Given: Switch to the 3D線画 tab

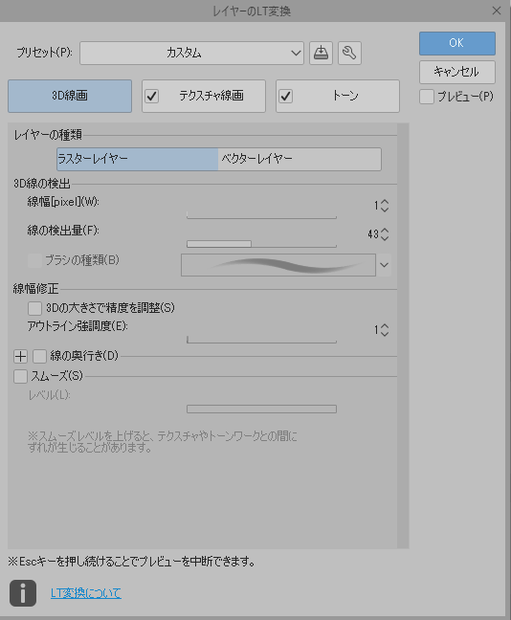Looking at the screenshot, I should 70,96.
